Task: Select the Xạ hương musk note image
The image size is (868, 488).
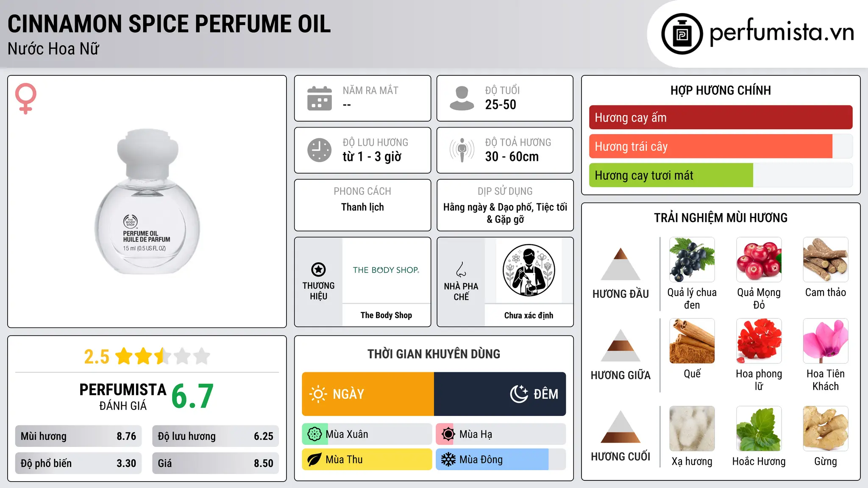Action: coord(692,429)
